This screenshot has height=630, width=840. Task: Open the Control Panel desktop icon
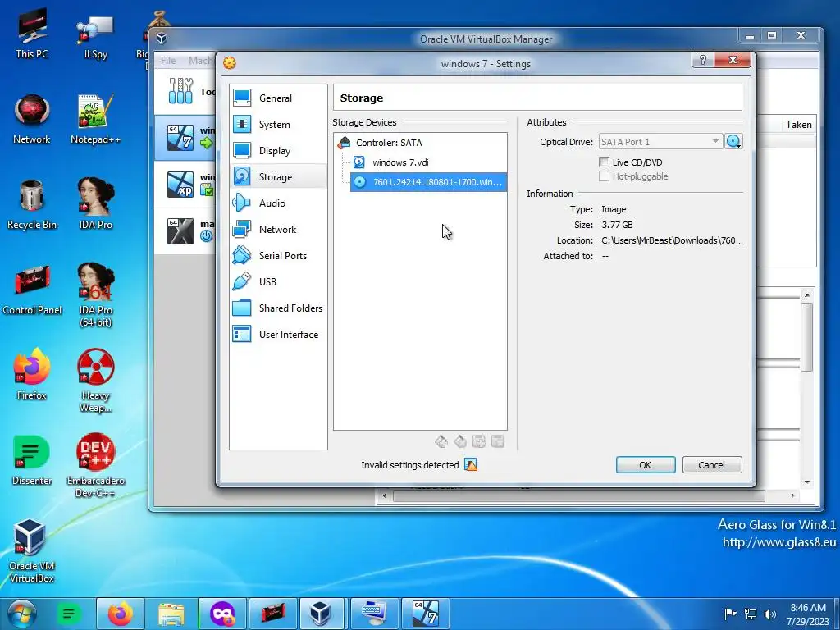(32, 290)
